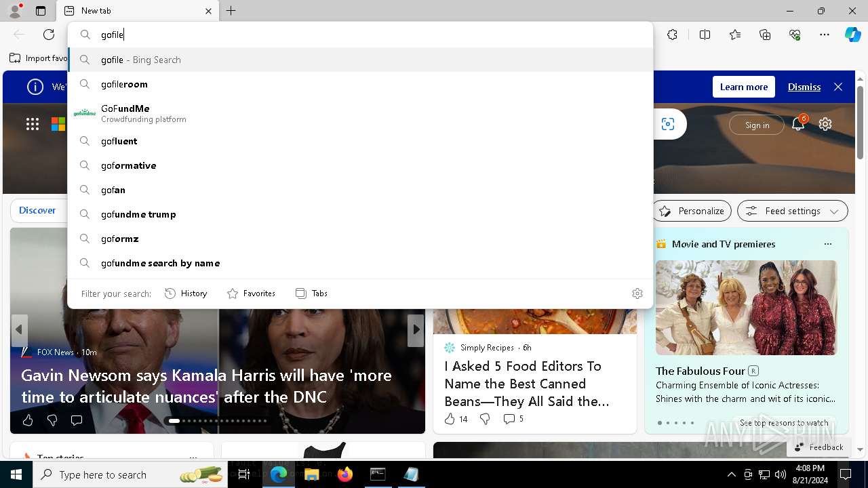Image resolution: width=868 pixels, height=488 pixels.
Task: Click the browser refresh icon
Action: click(x=49, y=35)
